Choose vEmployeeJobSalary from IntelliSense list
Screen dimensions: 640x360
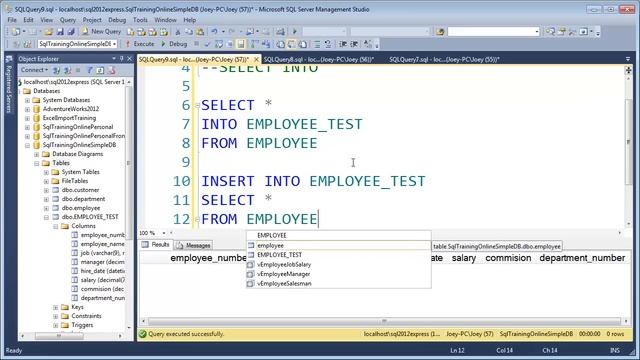pyautogui.click(x=338, y=264)
